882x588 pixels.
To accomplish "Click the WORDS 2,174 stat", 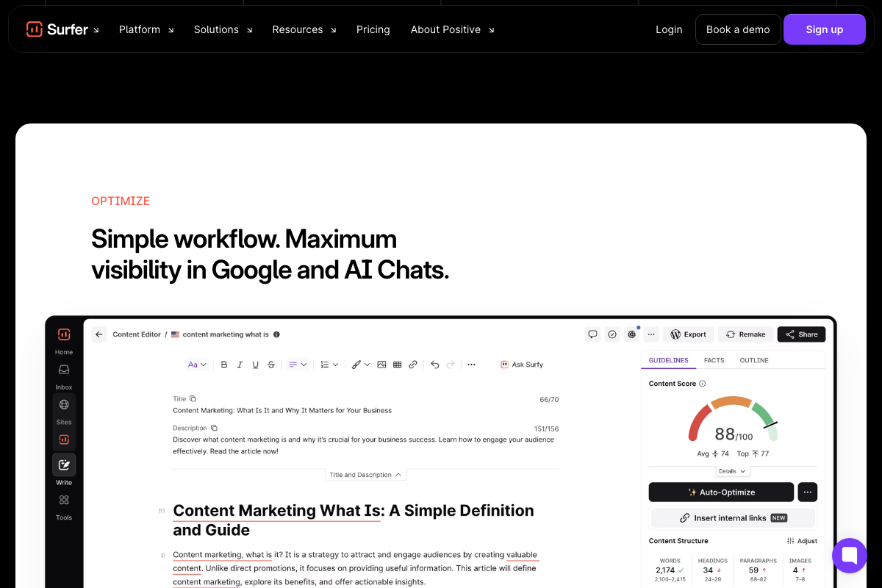I will (x=670, y=570).
